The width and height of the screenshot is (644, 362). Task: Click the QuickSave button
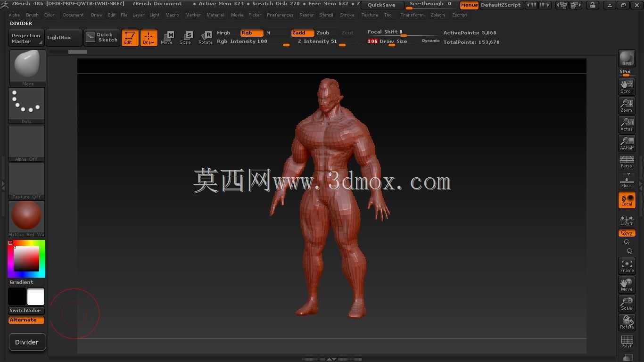pos(381,5)
